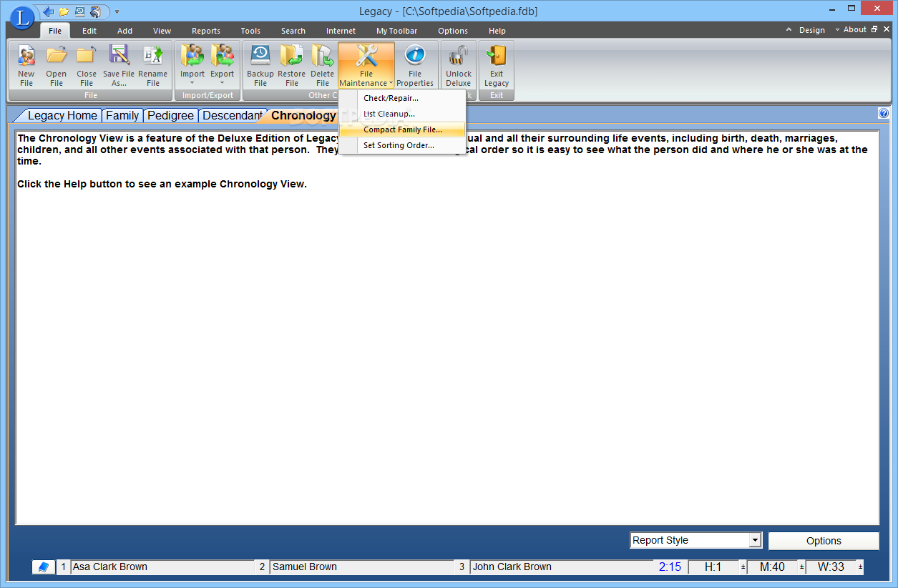Switch to the Add ribbon tab
Viewport: 898px width, 588px height.
click(125, 31)
